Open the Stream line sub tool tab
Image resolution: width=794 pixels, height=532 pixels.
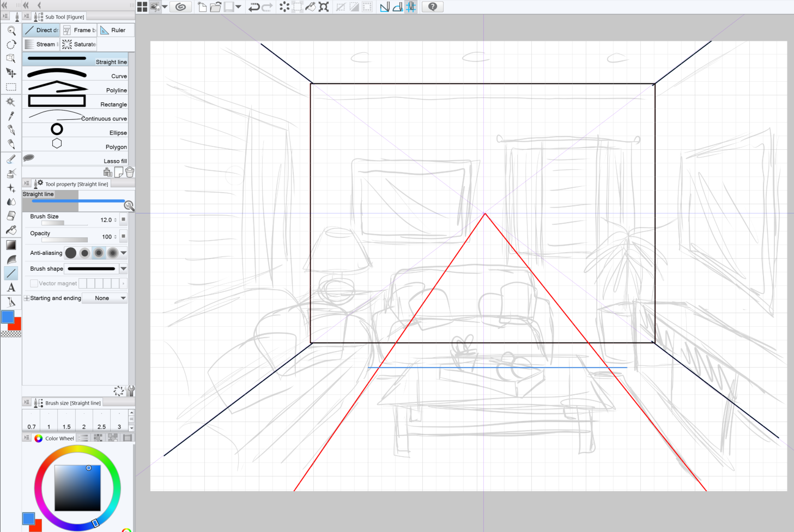[x=41, y=45]
